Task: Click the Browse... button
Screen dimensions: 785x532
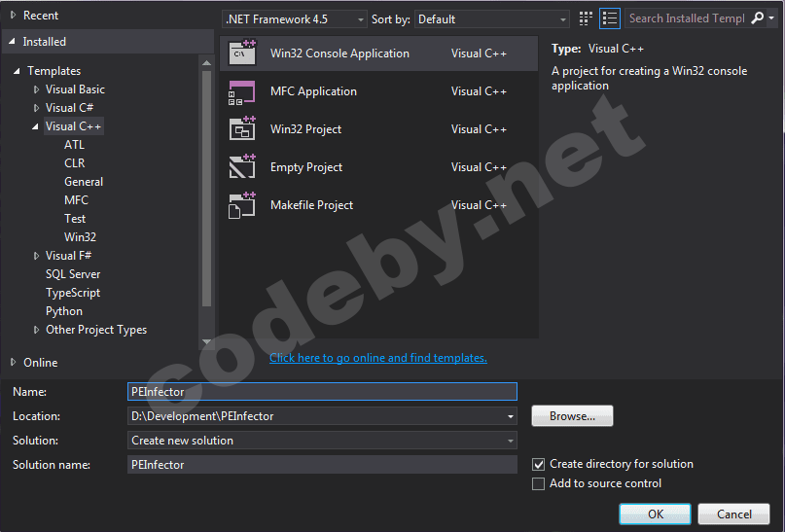Action: click(572, 416)
